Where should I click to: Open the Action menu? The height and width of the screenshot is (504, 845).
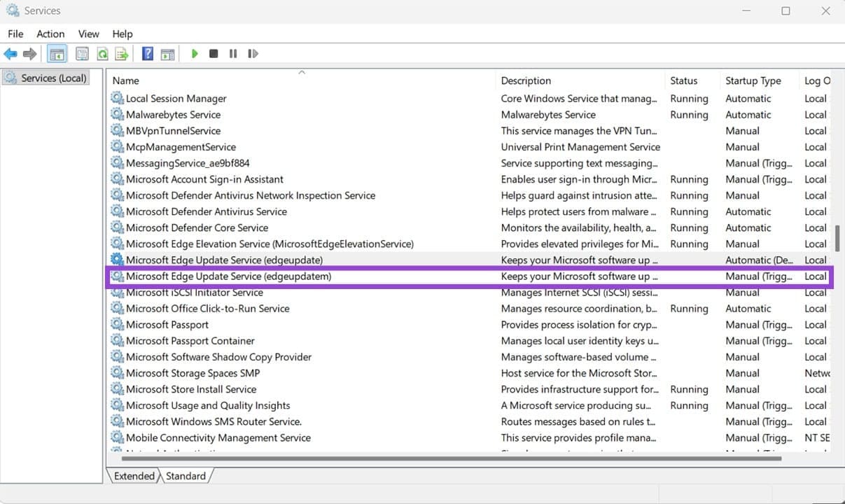(x=50, y=34)
